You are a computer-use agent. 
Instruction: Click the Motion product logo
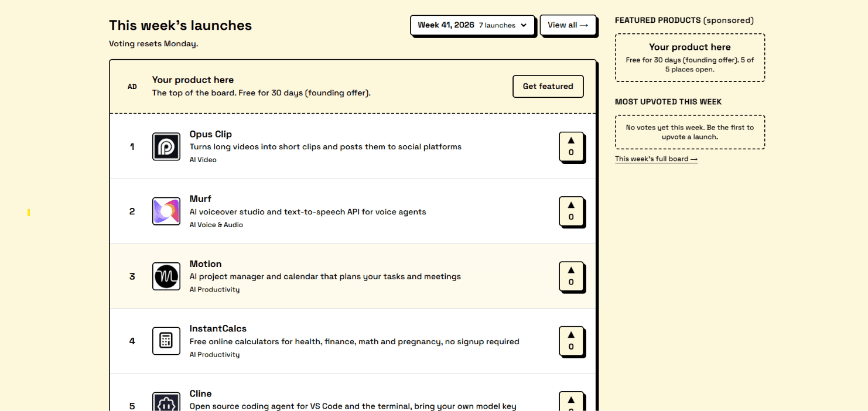click(x=166, y=276)
